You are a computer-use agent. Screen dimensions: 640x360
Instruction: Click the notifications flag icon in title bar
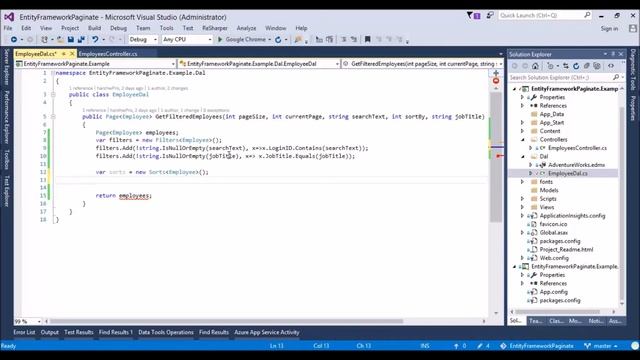pyautogui.click(x=473, y=16)
